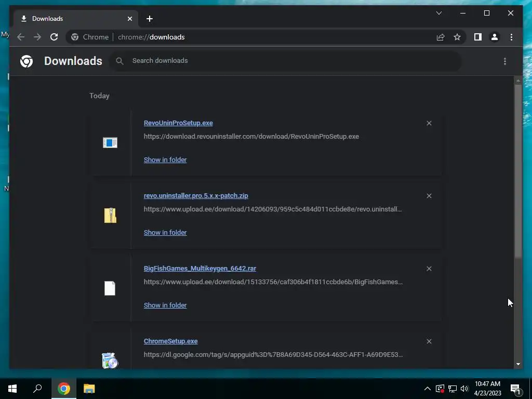Click the dl.google.com URL text
Viewport: 532px width, 399px height.
coord(273,354)
